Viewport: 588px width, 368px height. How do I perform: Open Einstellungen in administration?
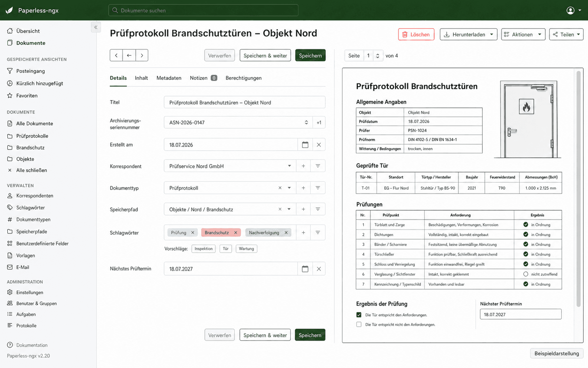point(25,292)
